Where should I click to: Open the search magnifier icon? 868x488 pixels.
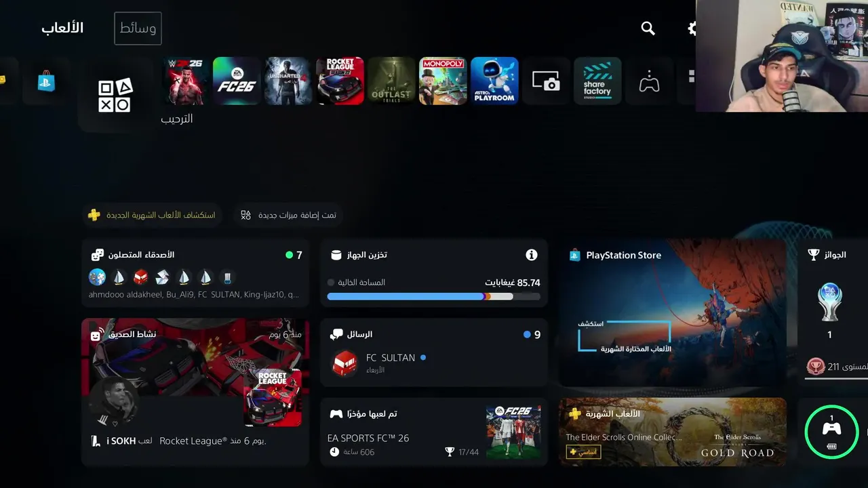(x=648, y=28)
